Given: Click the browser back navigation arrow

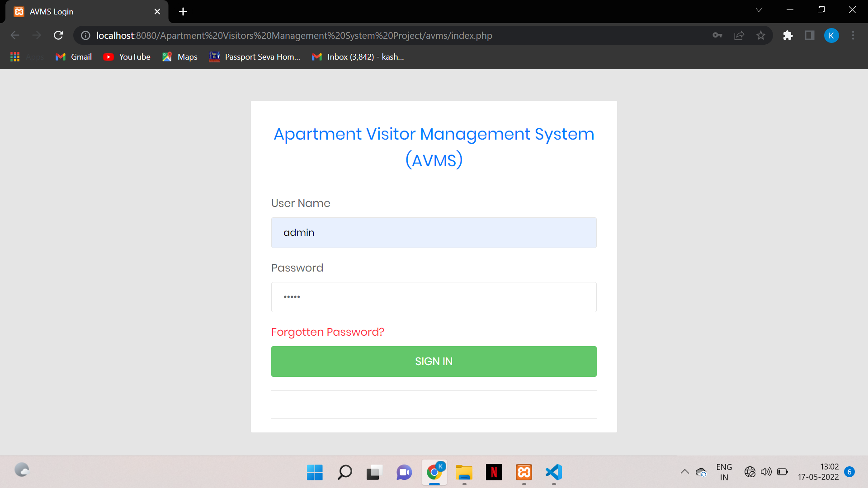Looking at the screenshot, I should tap(15, 35).
